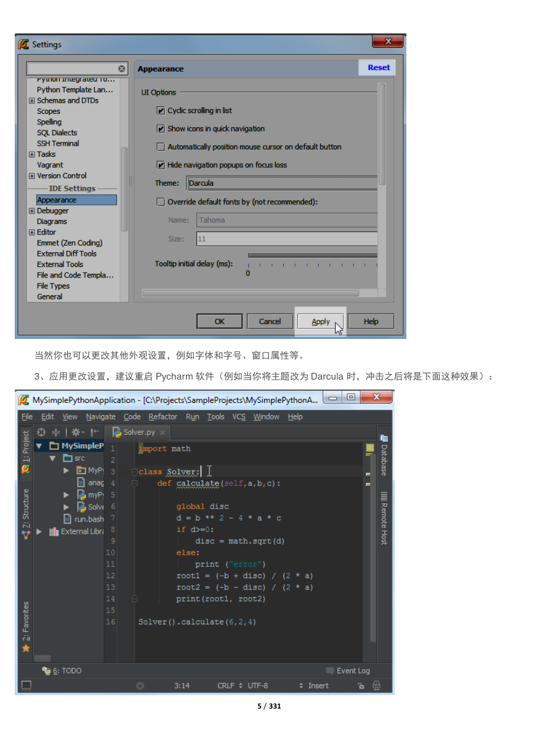535x756 pixels.
Task: Open the Remote Host side tab
Action: (x=384, y=519)
